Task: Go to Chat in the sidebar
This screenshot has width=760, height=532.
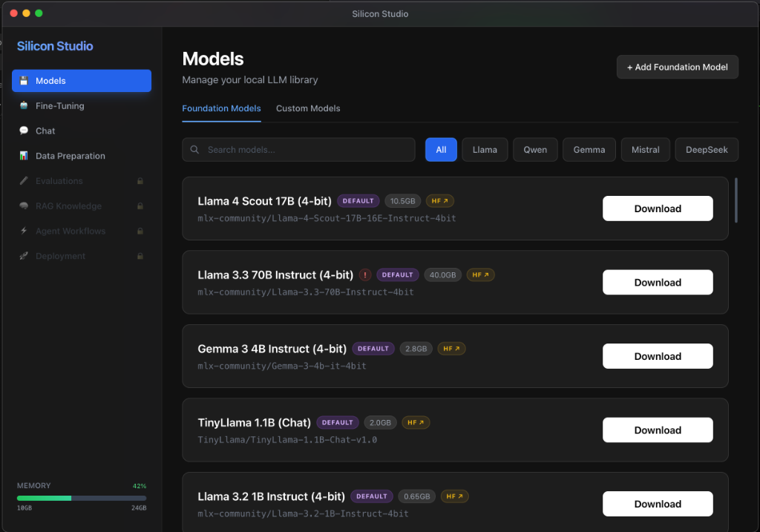Action: coord(82,131)
